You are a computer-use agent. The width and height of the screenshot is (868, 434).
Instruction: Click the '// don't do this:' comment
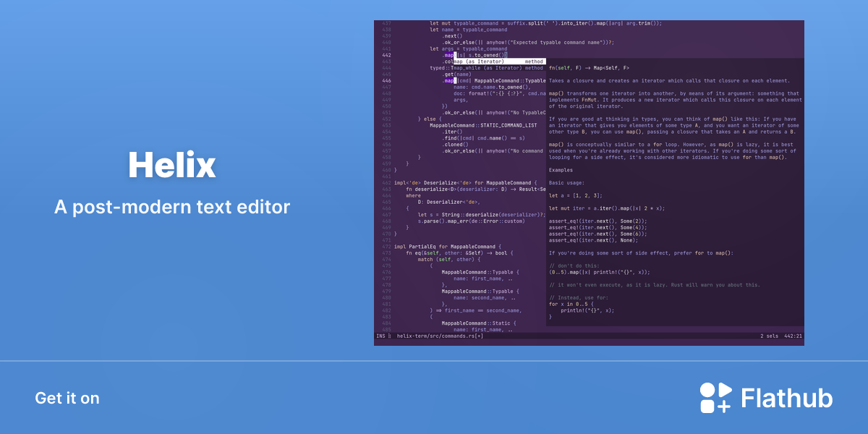tap(574, 265)
